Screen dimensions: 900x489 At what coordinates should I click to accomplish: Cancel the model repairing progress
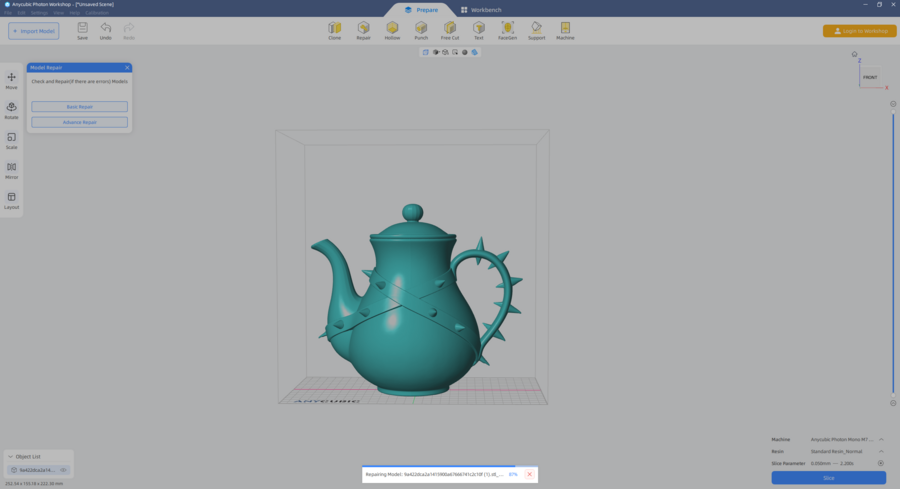[x=529, y=474]
